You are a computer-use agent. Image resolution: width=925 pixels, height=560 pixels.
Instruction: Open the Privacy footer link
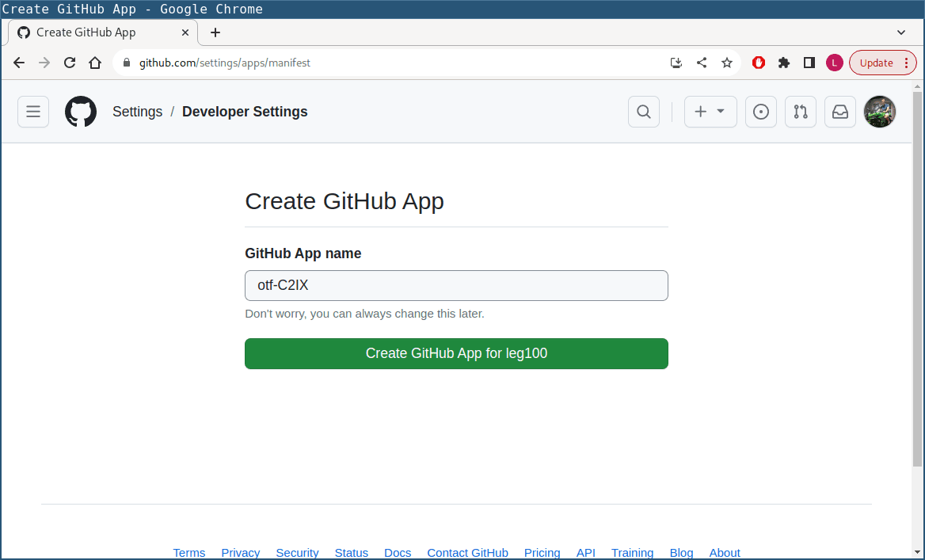(x=241, y=553)
